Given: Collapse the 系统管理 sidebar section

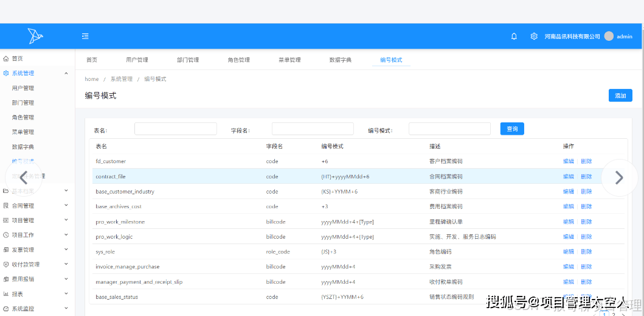Looking at the screenshot, I should pos(66,74).
